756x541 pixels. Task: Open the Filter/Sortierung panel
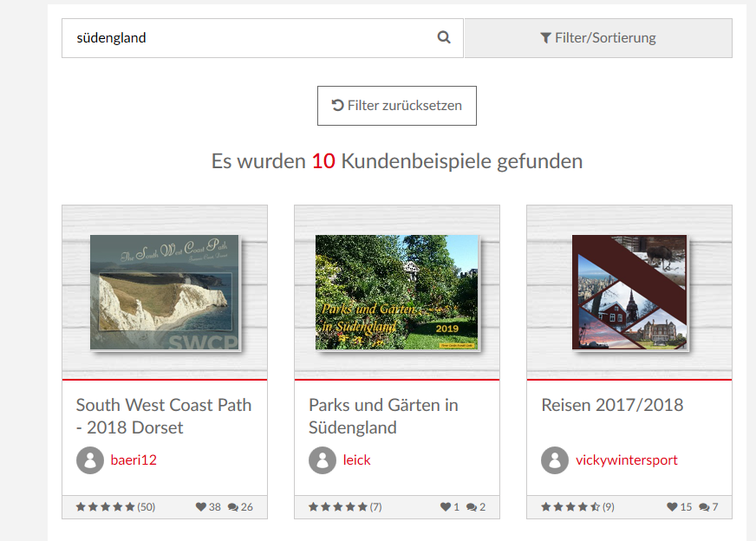point(598,38)
